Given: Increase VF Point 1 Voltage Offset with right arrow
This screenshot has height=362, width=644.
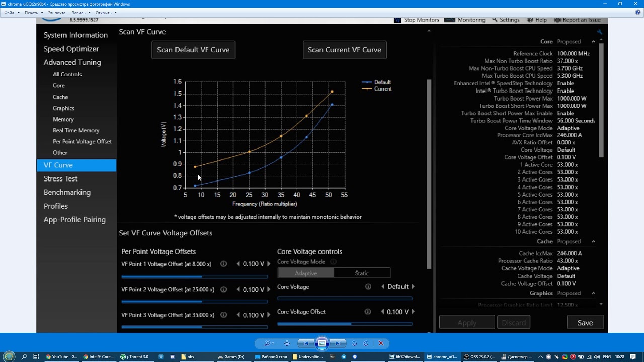Looking at the screenshot, I should point(268,264).
